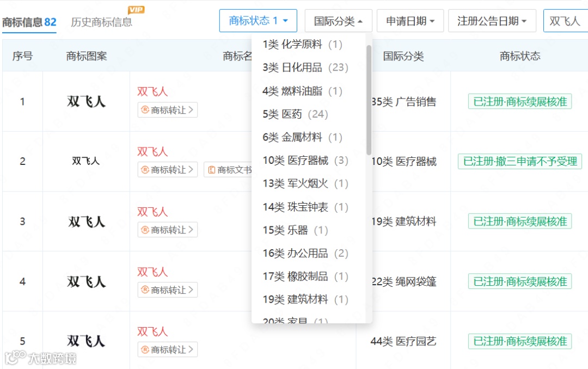Click the 序号 column header

[x=22, y=56]
